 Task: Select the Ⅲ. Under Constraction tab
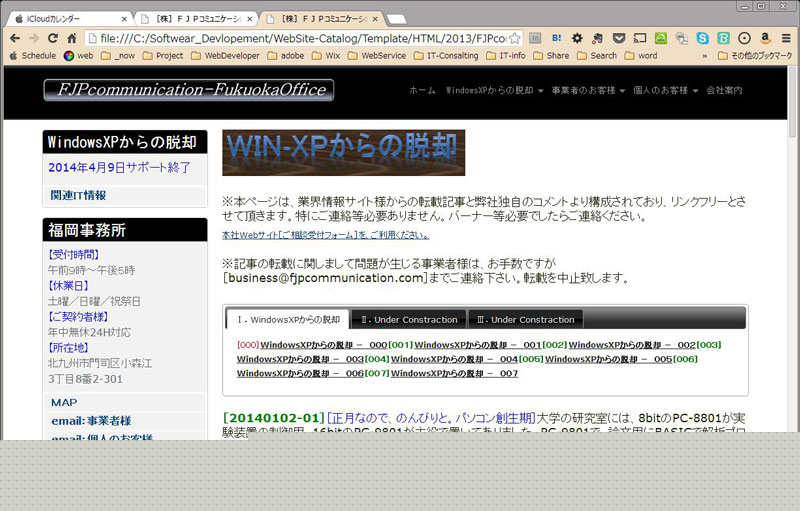pos(526,320)
